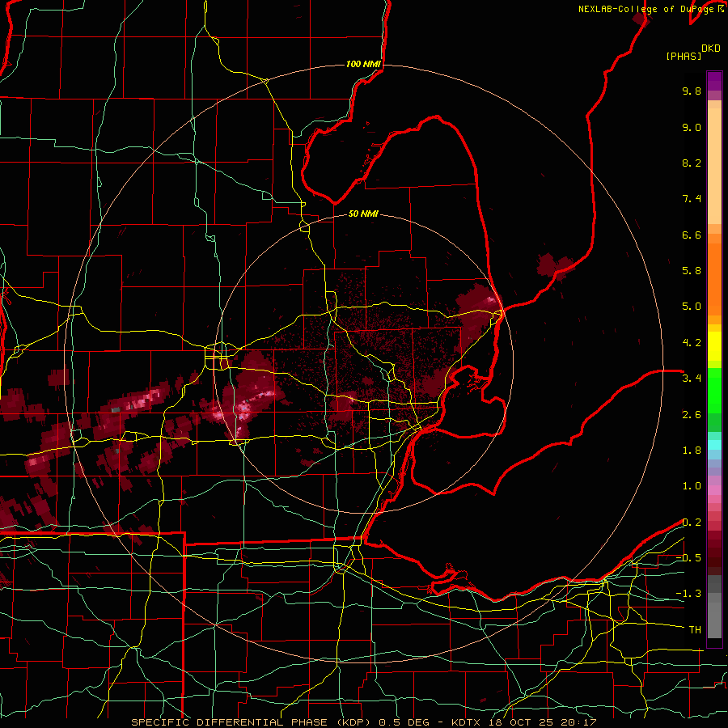Click the 5.0 value on the scale

692,307
